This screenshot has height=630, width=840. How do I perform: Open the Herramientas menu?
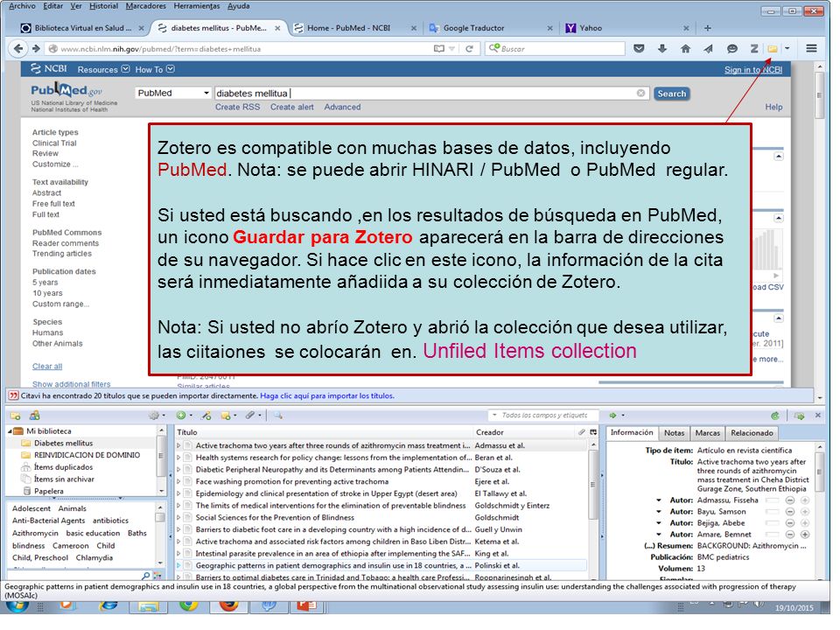197,6
